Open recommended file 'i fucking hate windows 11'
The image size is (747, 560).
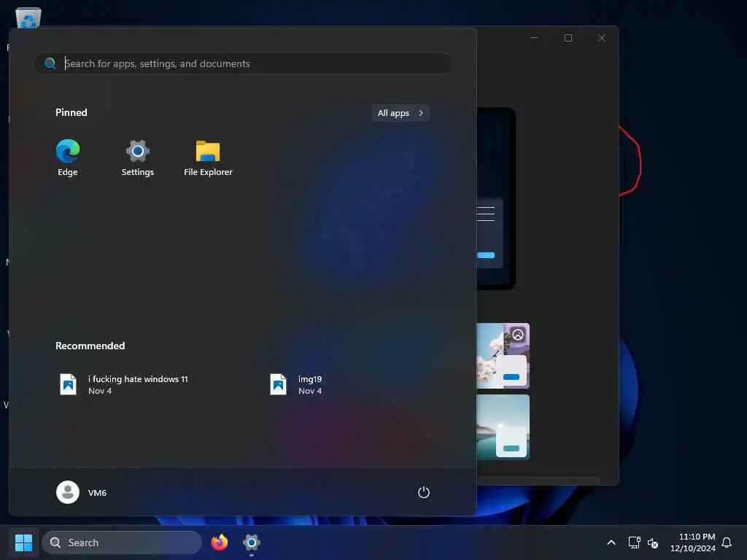coord(124,384)
